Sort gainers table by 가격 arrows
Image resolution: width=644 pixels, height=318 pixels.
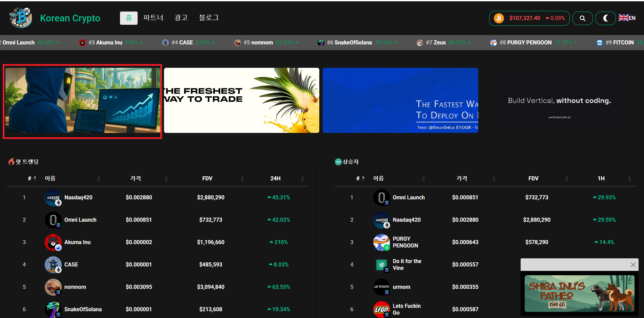[x=494, y=179]
